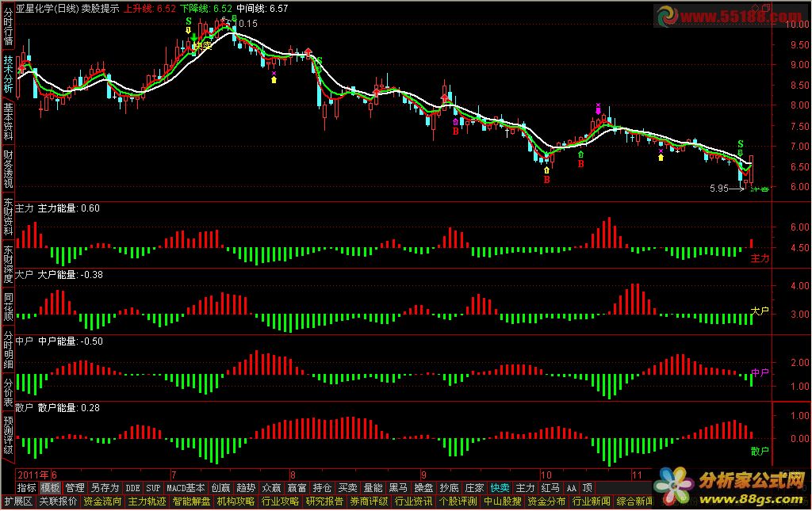Select the 众赢 indicator tab

pyautogui.click(x=271, y=488)
